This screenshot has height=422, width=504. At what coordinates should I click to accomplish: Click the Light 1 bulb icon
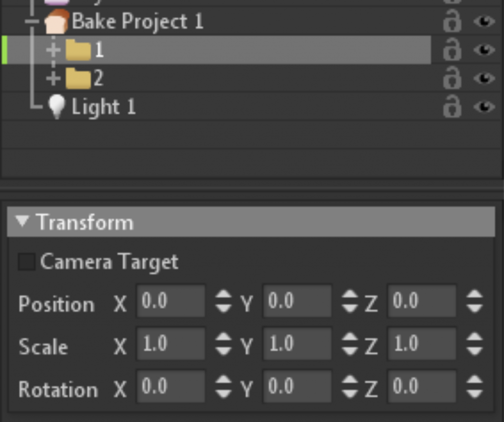tap(57, 107)
